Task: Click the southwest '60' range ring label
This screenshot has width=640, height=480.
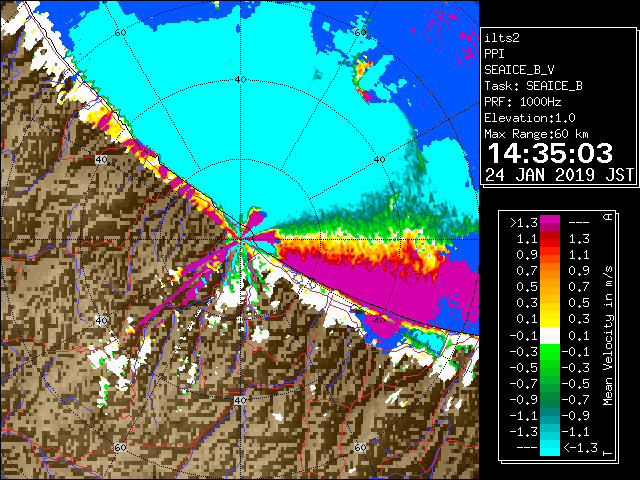Action: 120,448
